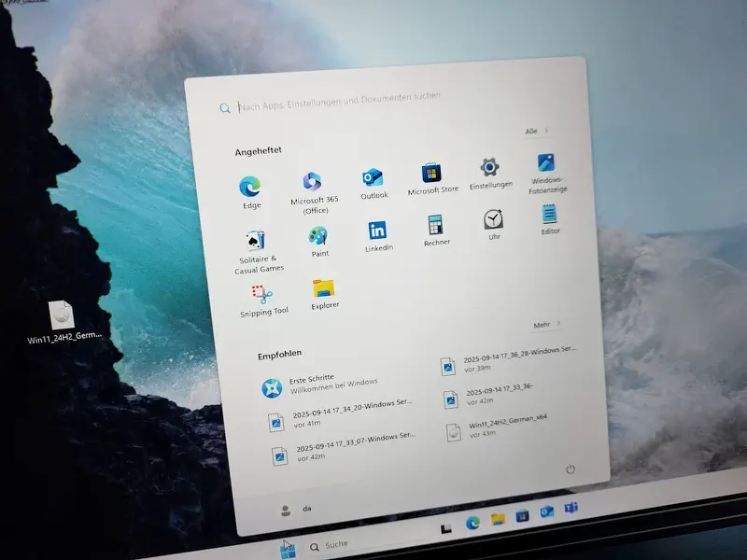Image resolution: width=747 pixels, height=560 pixels.
Task: Open the Snipping Tool
Action: tap(263, 301)
